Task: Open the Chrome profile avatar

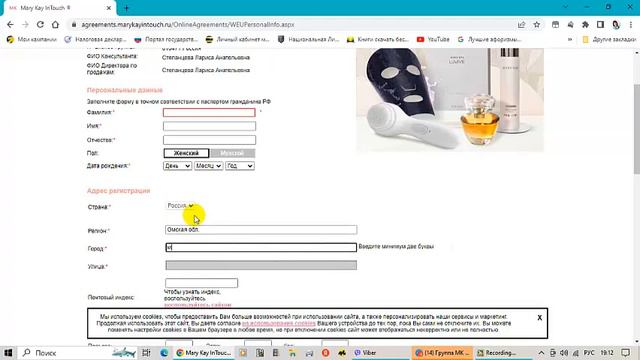Action: coord(616,24)
